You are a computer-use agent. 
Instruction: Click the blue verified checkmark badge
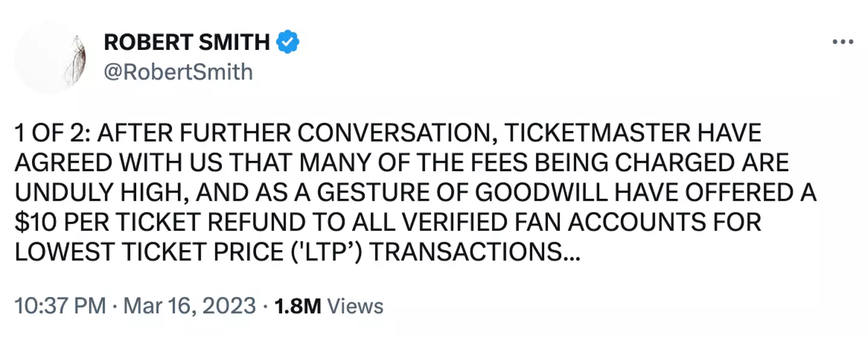288,42
